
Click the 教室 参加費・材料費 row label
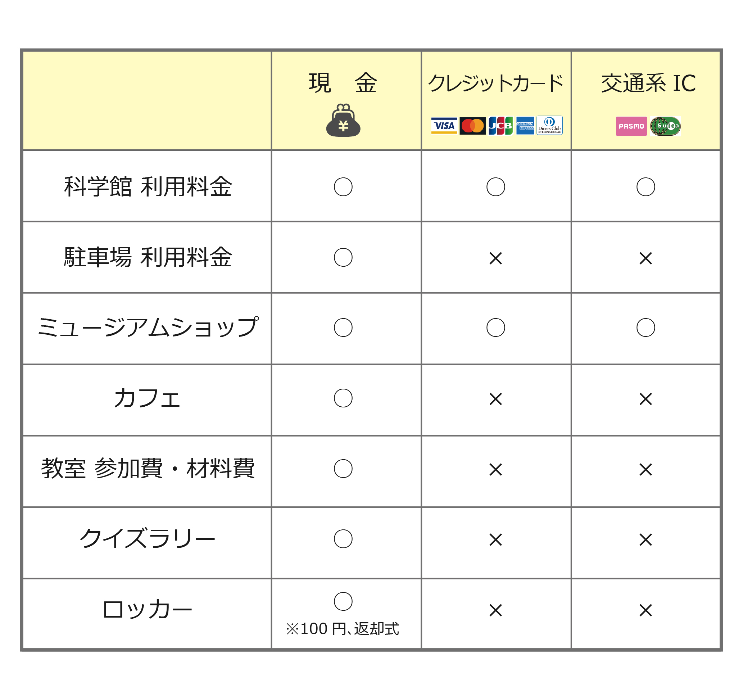pos(148,468)
